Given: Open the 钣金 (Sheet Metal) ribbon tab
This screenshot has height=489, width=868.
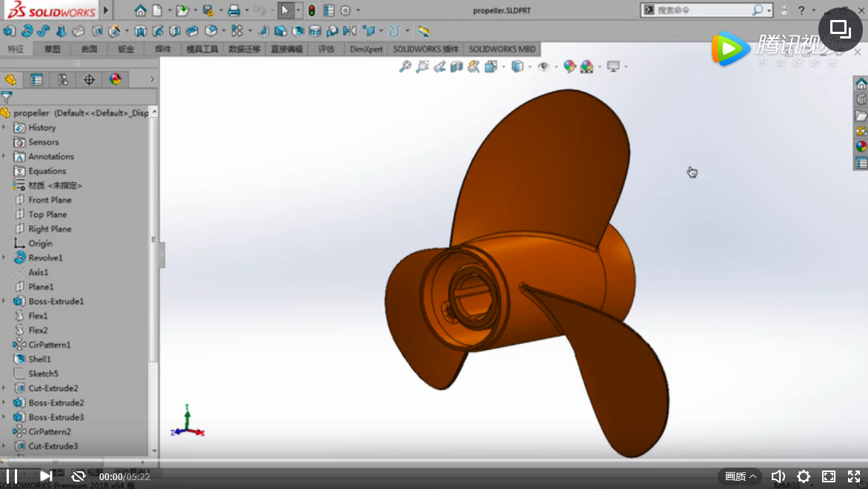Looking at the screenshot, I should tap(127, 50).
